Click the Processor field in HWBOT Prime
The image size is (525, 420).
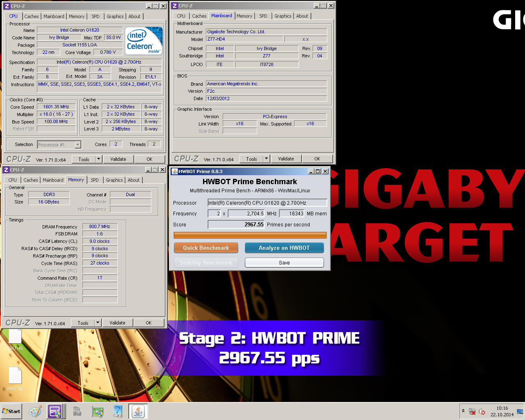click(x=267, y=203)
